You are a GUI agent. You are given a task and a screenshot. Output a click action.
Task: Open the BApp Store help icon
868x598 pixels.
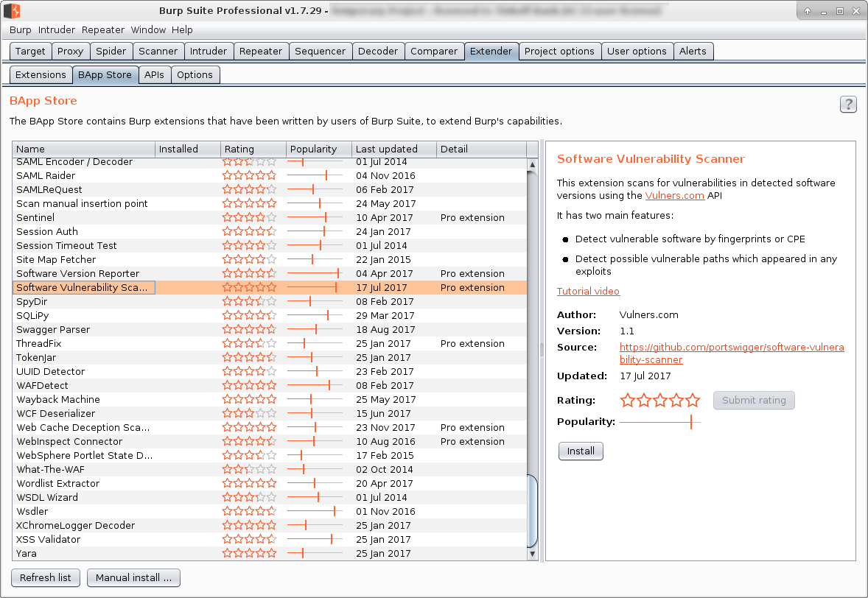point(848,104)
